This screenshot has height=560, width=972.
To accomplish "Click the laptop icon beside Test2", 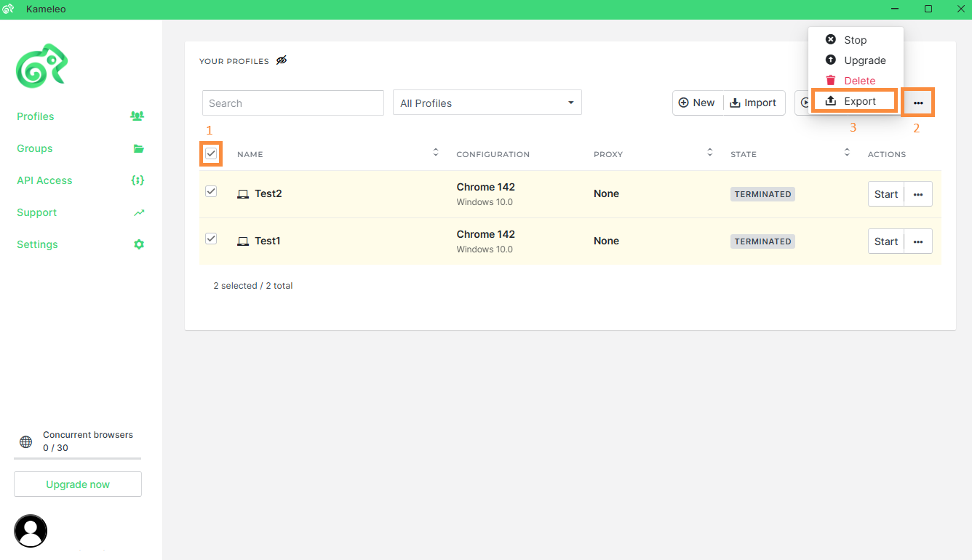I will coord(243,194).
